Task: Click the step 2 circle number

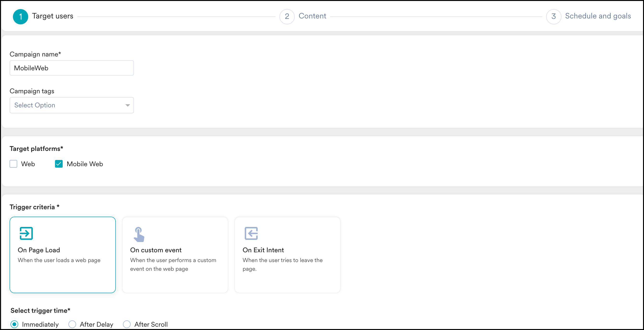Action: coord(287,17)
